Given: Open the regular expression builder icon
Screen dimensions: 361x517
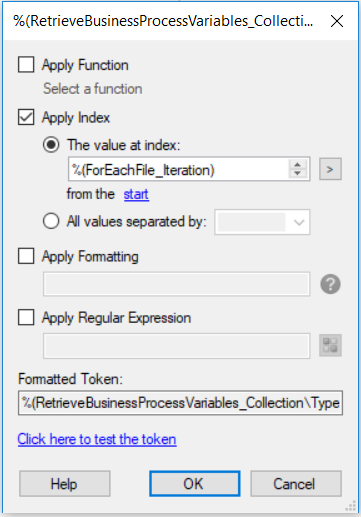Looking at the screenshot, I should pyautogui.click(x=330, y=345).
